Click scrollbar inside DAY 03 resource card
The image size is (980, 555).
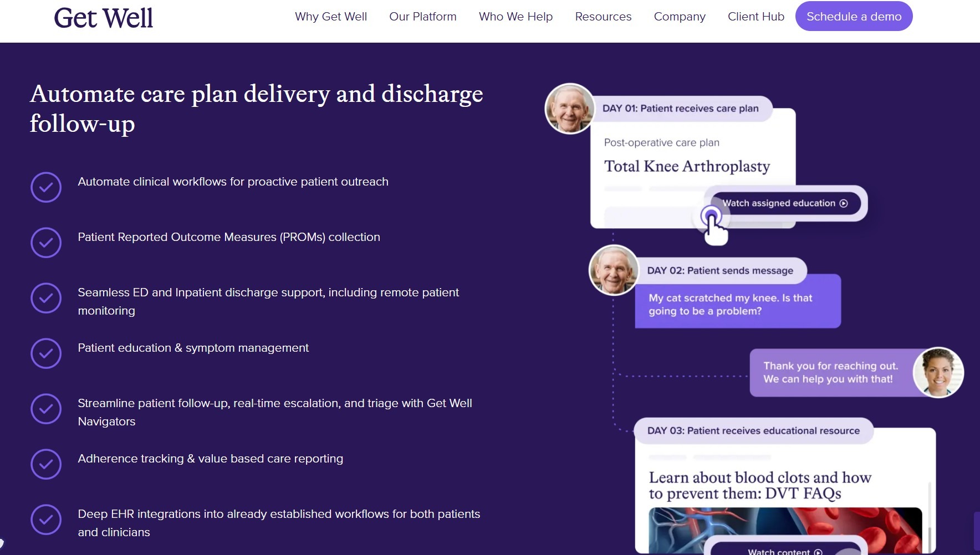coord(930,516)
